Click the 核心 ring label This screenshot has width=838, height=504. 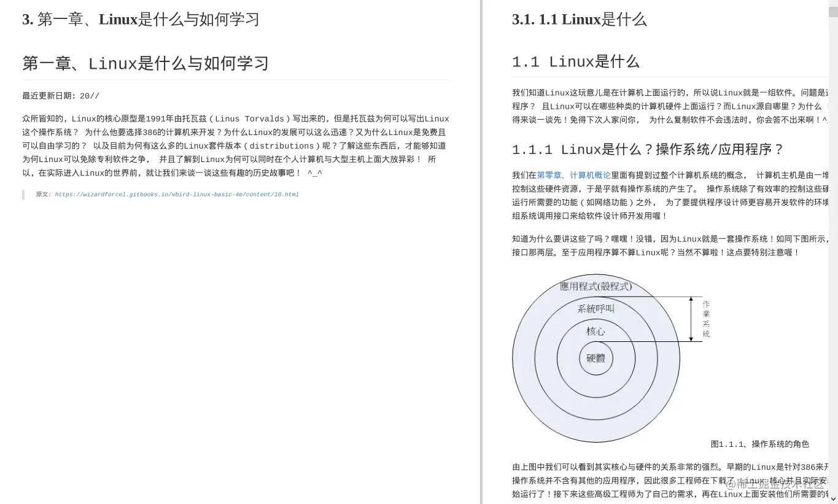pyautogui.click(x=594, y=331)
